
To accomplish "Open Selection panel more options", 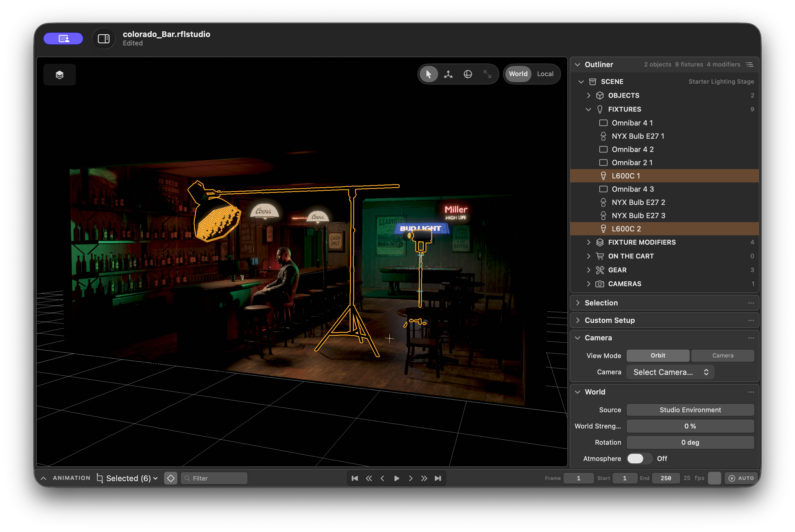I will [x=751, y=303].
